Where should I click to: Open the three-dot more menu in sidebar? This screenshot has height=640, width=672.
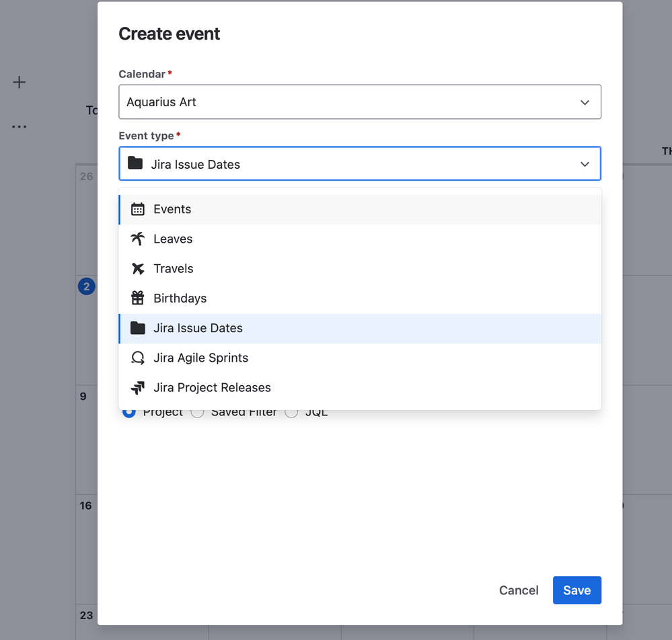coord(19,127)
